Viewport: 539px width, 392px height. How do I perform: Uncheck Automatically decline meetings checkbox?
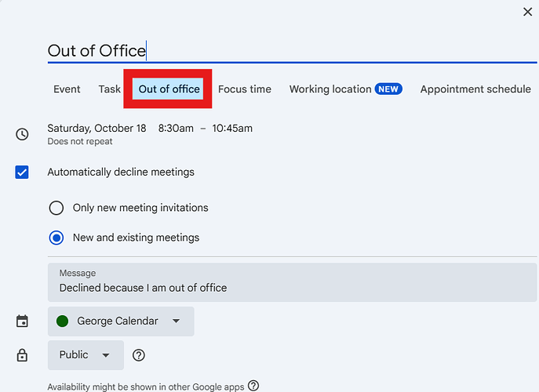pos(22,172)
